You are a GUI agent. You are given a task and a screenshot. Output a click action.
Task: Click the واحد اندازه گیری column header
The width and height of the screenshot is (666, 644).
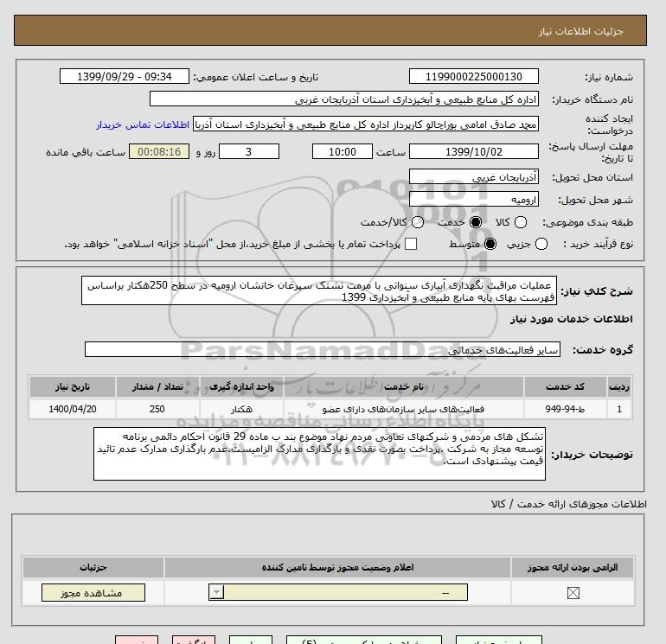(241, 386)
